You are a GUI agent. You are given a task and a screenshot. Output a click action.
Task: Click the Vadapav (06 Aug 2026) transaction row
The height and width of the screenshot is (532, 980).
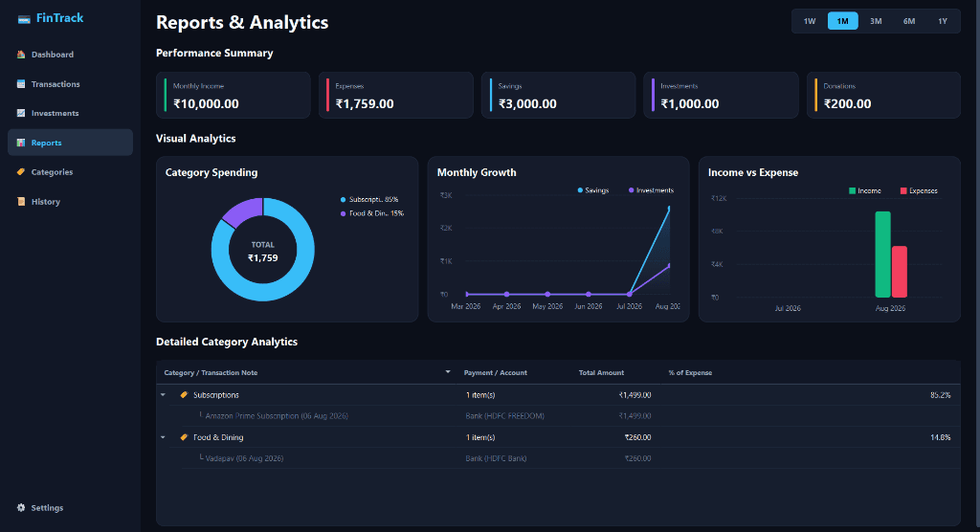coord(558,458)
